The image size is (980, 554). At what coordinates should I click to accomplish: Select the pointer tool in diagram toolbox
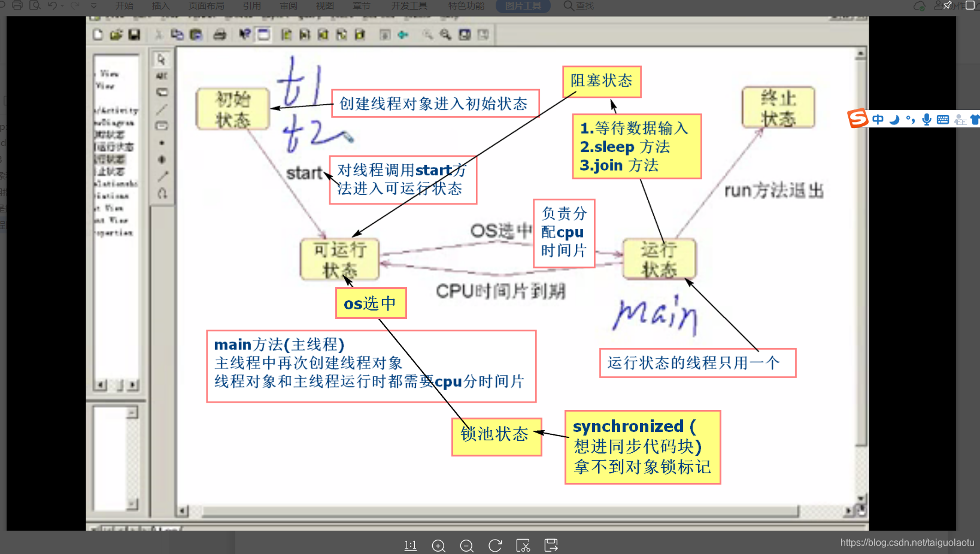(x=161, y=59)
